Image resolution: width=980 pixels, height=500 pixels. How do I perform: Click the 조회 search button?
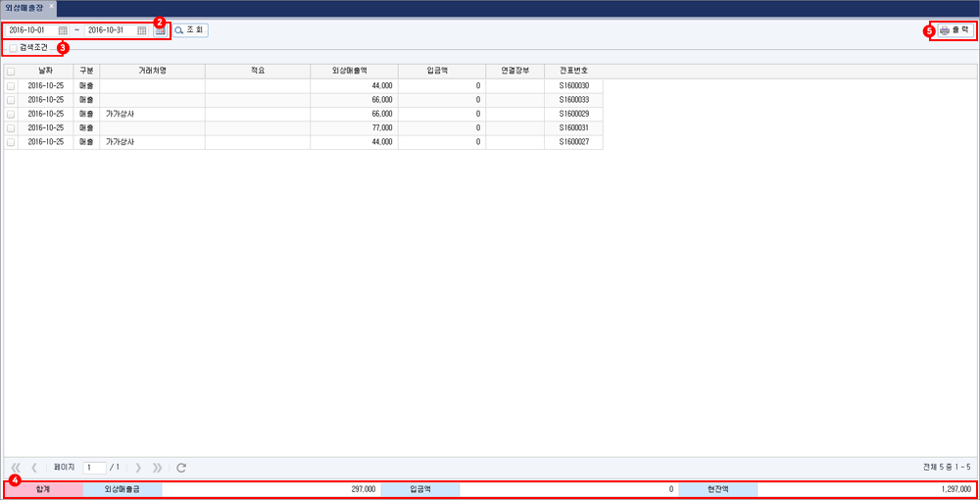[191, 30]
